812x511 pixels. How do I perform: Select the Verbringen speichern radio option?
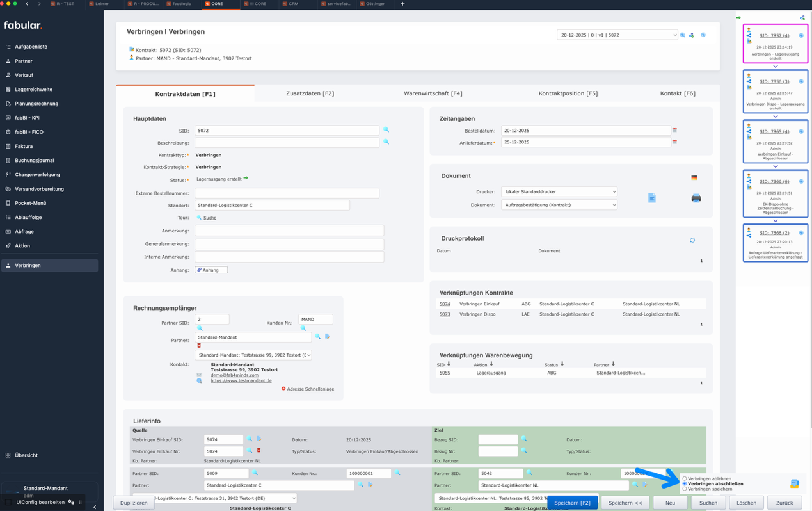click(685, 489)
